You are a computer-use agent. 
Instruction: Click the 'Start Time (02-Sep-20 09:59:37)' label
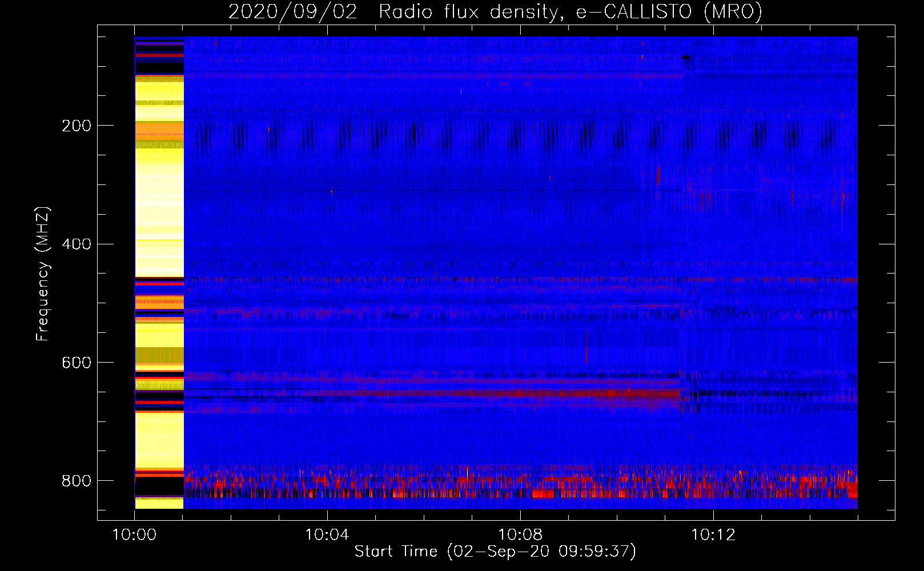point(495,552)
